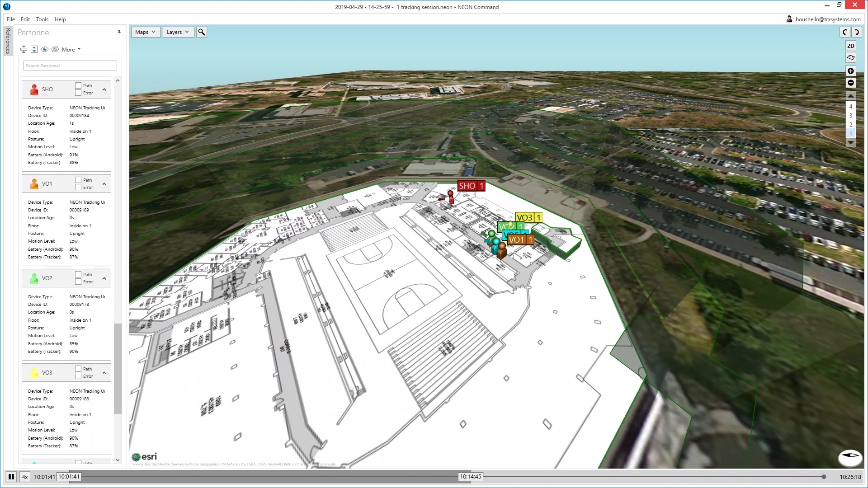This screenshot has height=488, width=868.
Task: Click the compass icon in map corner
Action: click(x=849, y=457)
